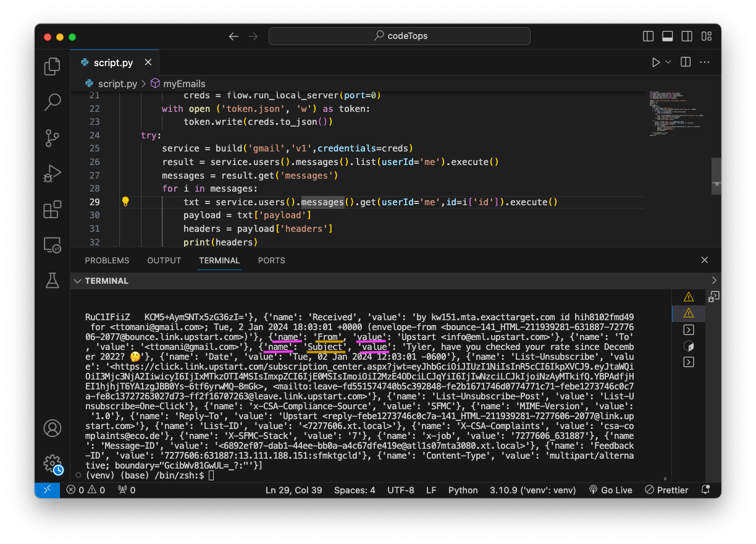
Task: Open the Extensions view
Action: (52, 210)
